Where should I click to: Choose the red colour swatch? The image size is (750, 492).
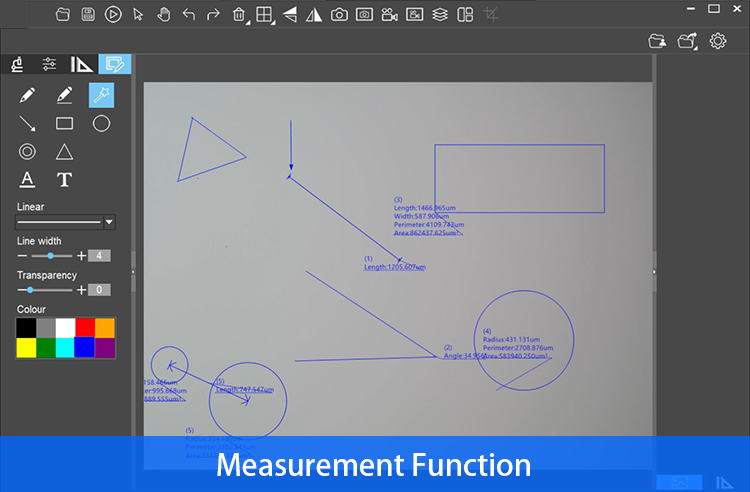click(85, 328)
